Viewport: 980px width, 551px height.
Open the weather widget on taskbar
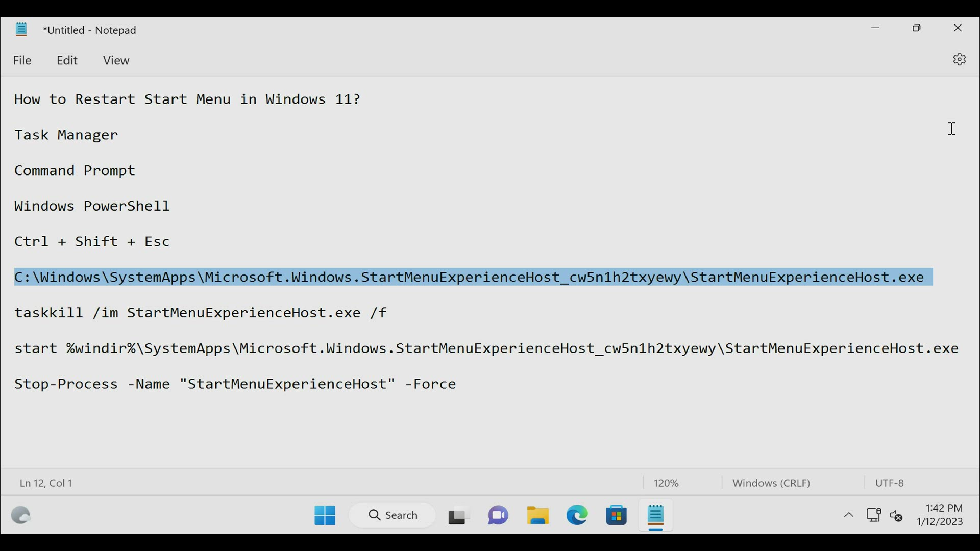point(21,515)
